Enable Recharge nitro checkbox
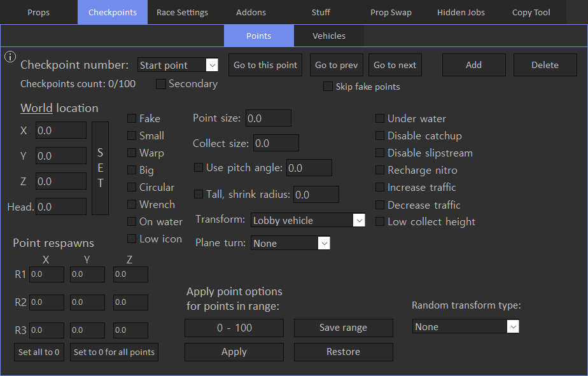This screenshot has height=376, width=588. [x=380, y=170]
